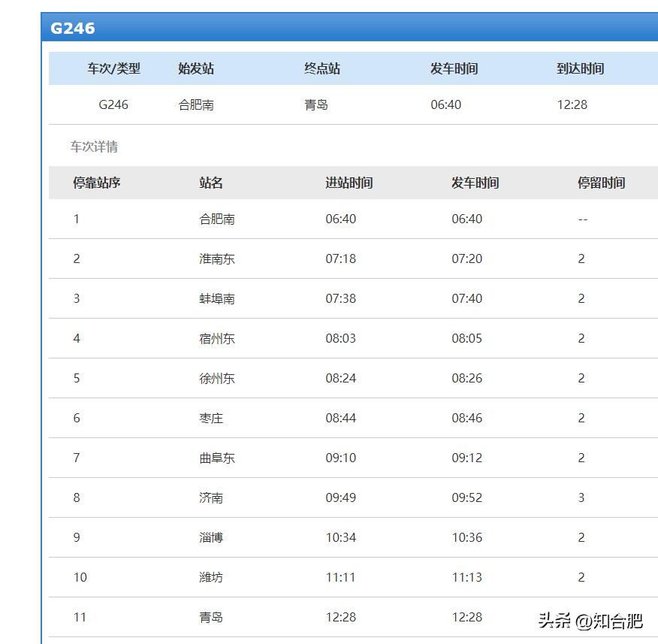The height and width of the screenshot is (644, 658).
Task: Click the 宿州东 station name
Action: [x=217, y=338]
